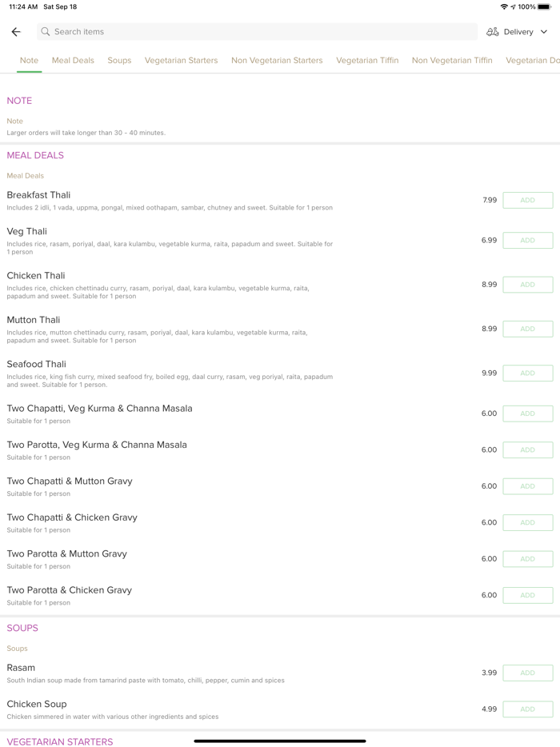Click the NOTE section heading

(19, 101)
